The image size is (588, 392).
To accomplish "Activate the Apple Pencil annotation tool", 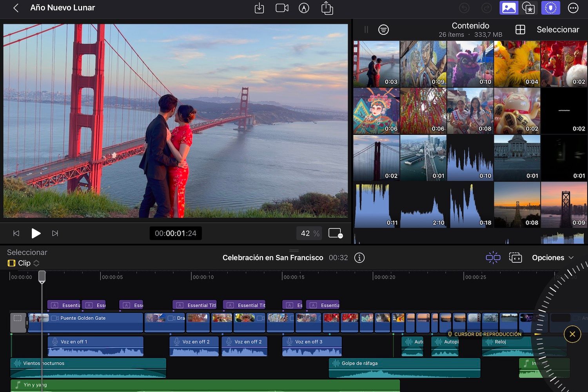I will pyautogui.click(x=304, y=8).
